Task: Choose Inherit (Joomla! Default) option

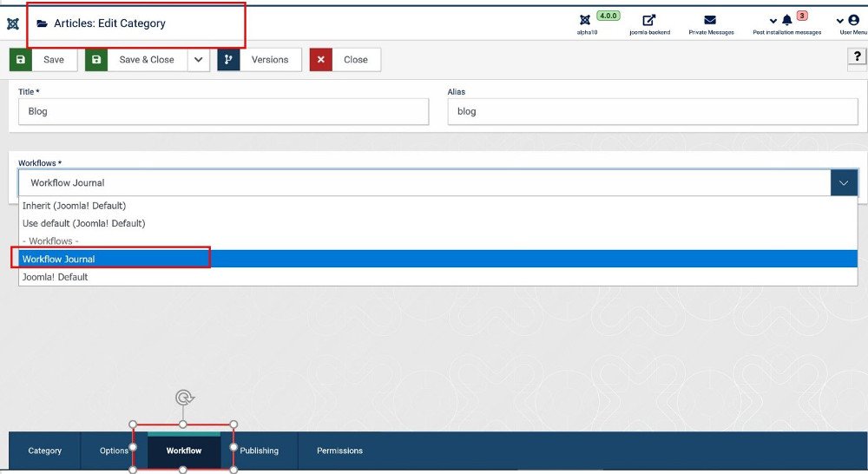Action: [437, 206]
